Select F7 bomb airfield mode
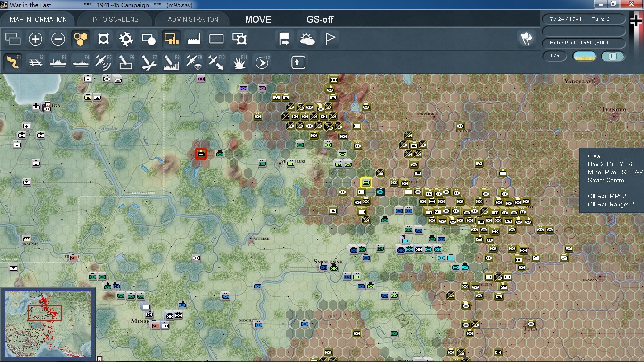This screenshot has width=644, height=362. (x=149, y=62)
